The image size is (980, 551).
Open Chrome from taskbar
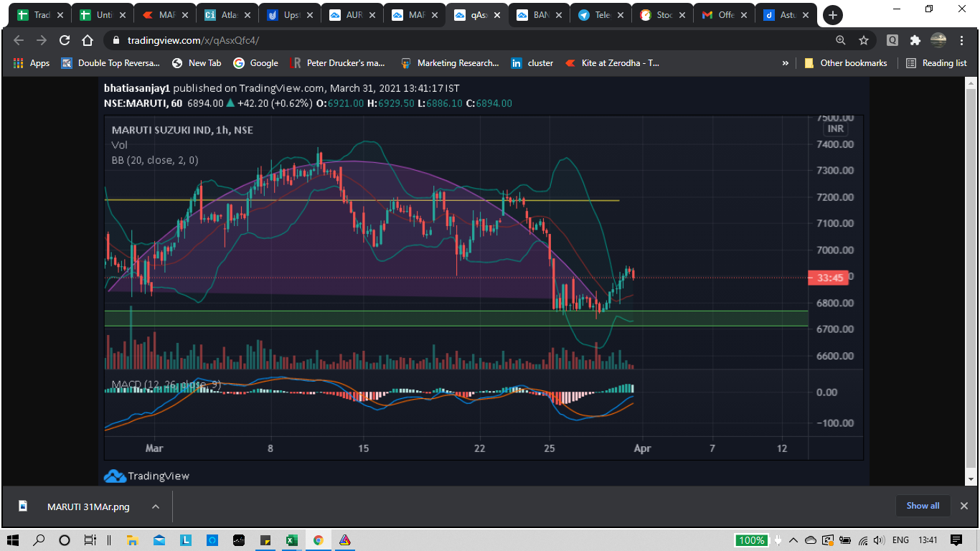point(318,540)
